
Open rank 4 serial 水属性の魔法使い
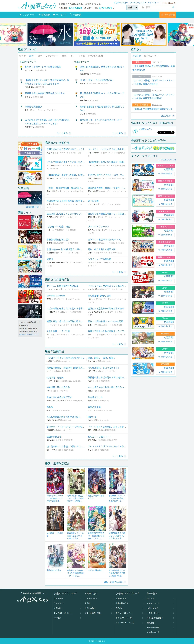tap(33, 107)
